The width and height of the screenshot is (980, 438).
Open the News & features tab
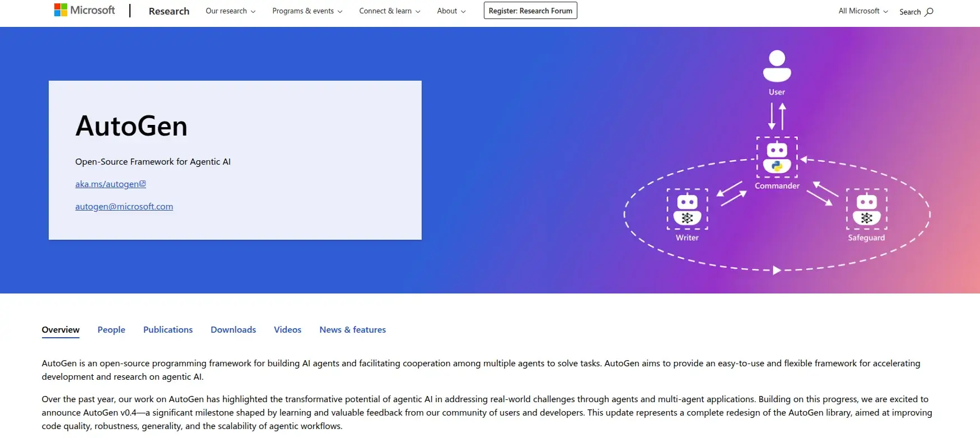click(353, 330)
